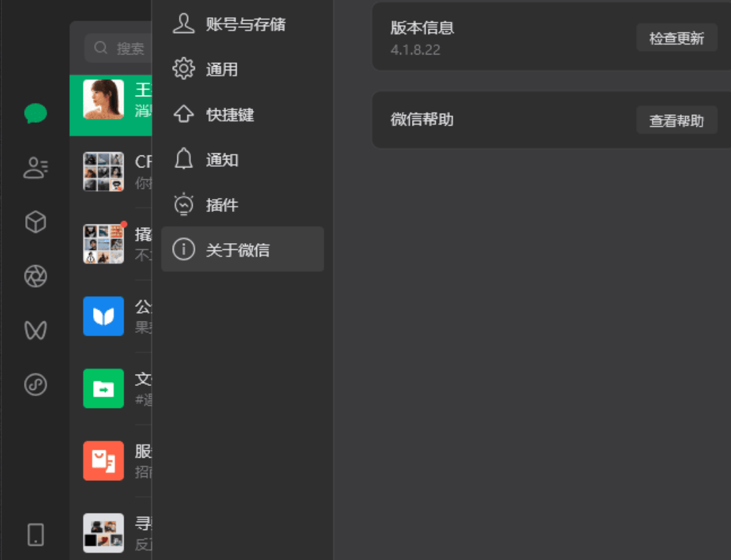Image resolution: width=731 pixels, height=560 pixels.
Task: Open Moments shutter icon
Action: (x=35, y=276)
